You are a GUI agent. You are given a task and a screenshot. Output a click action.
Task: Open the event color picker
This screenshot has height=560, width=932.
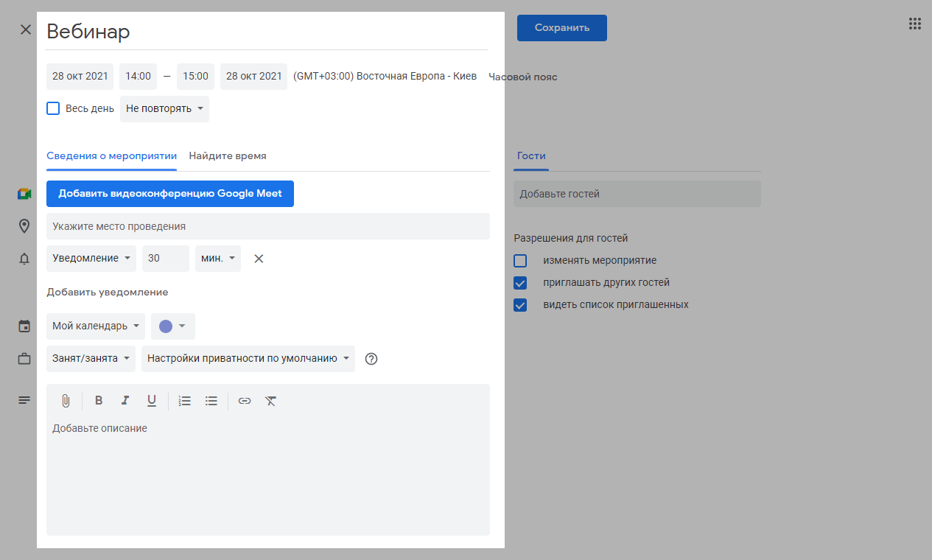pos(172,326)
